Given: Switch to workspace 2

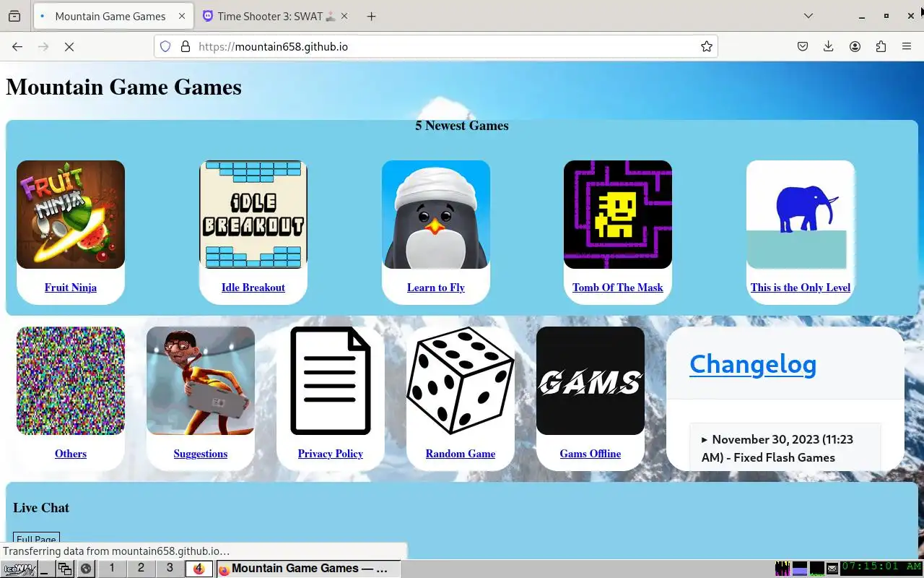Looking at the screenshot, I should coord(141,569).
